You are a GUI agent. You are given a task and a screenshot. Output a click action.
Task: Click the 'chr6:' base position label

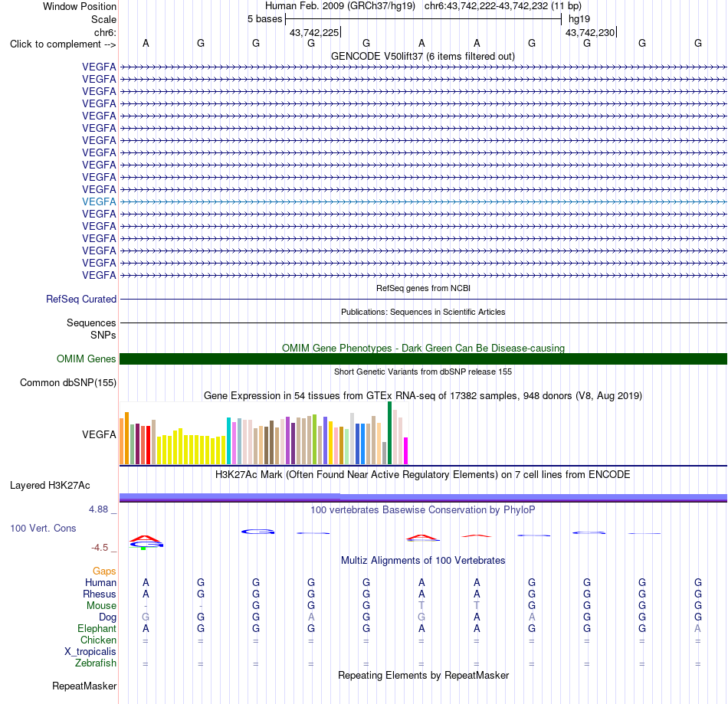(105, 32)
